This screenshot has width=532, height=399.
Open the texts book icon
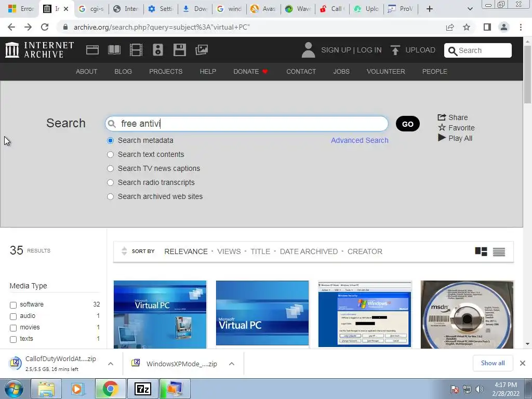tap(114, 50)
